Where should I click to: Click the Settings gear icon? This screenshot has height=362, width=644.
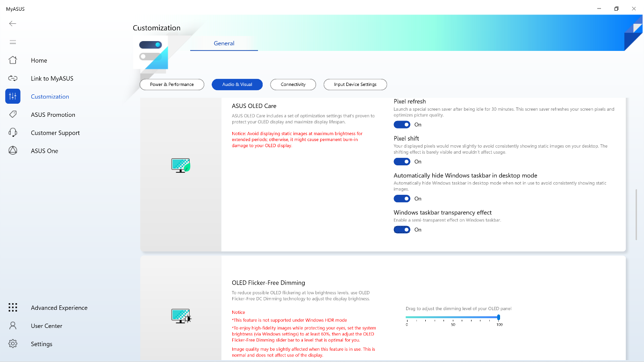tap(13, 344)
